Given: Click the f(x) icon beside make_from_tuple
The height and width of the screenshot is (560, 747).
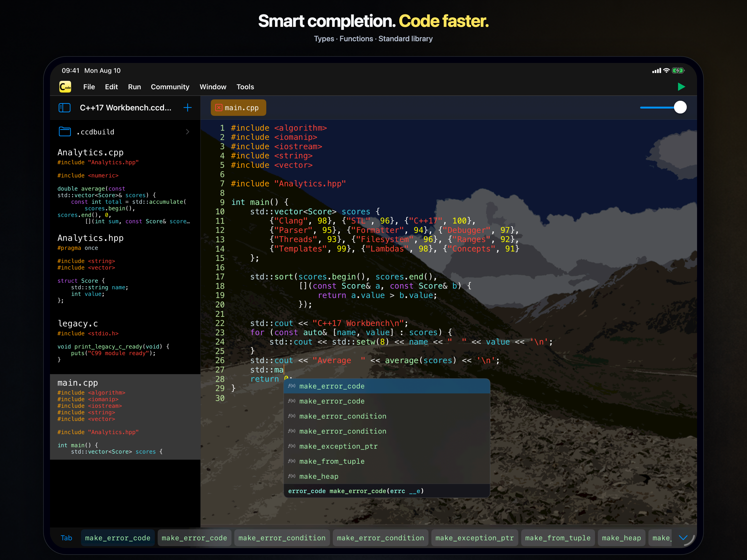Looking at the screenshot, I should click(292, 461).
